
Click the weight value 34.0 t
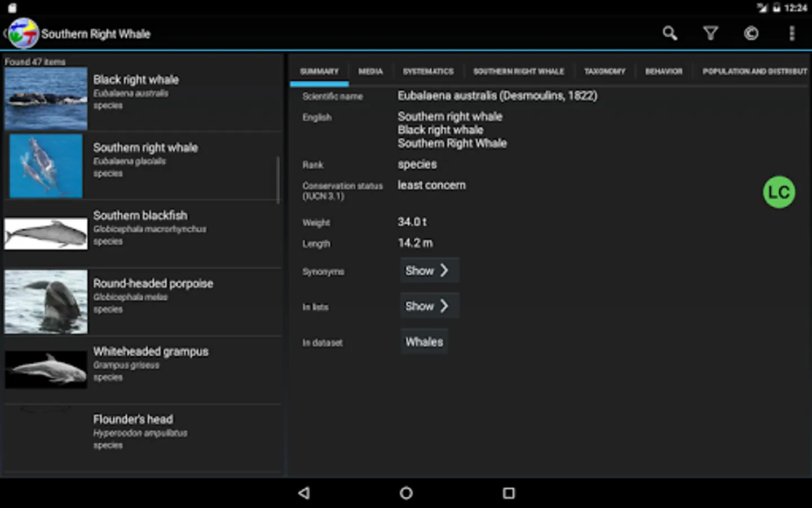[x=412, y=222]
